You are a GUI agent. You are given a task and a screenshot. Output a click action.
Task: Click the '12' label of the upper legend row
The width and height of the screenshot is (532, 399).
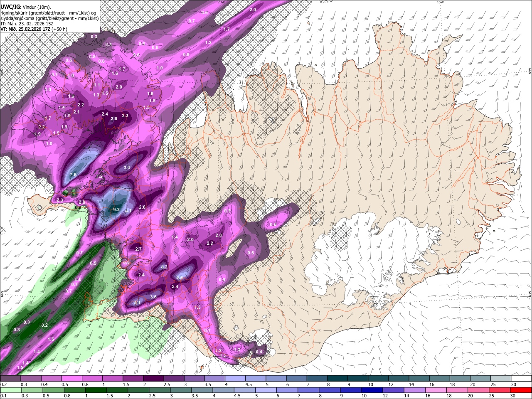pyautogui.click(x=391, y=384)
